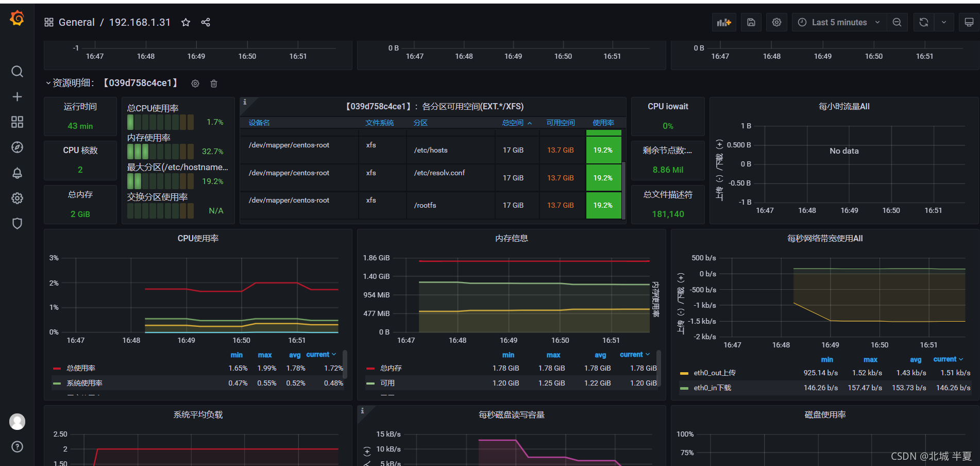Delete the 资源明细 row with trash icon
Image resolution: width=980 pixels, height=466 pixels.
click(214, 84)
